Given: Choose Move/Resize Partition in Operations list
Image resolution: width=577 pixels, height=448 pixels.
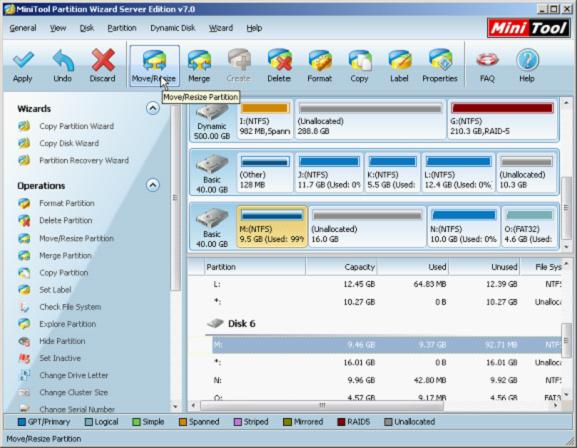Looking at the screenshot, I should click(x=77, y=239).
